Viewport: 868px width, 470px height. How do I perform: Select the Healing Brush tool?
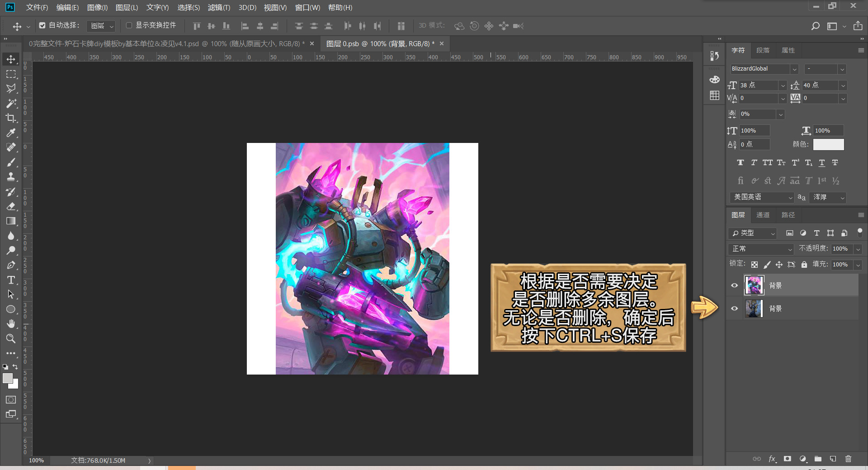11,147
